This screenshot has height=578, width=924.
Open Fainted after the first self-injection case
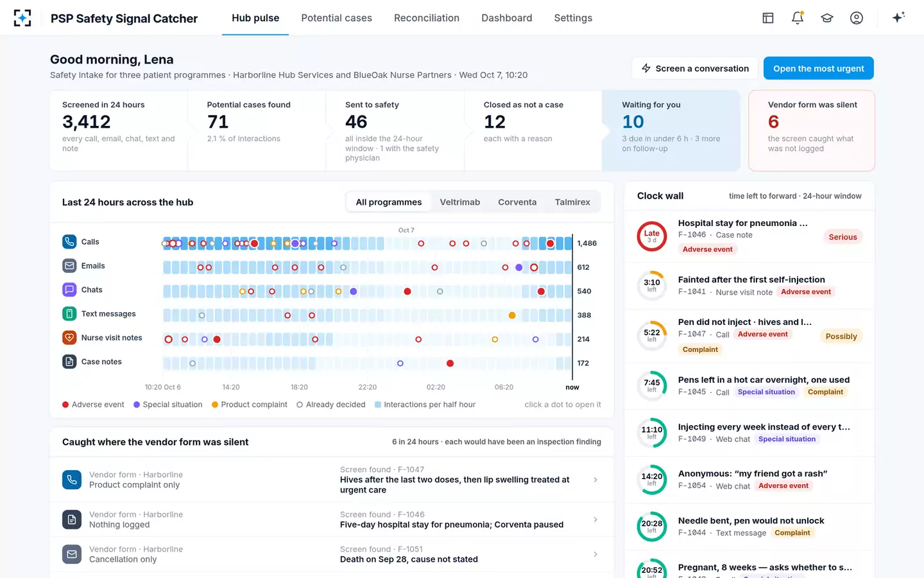point(749,285)
